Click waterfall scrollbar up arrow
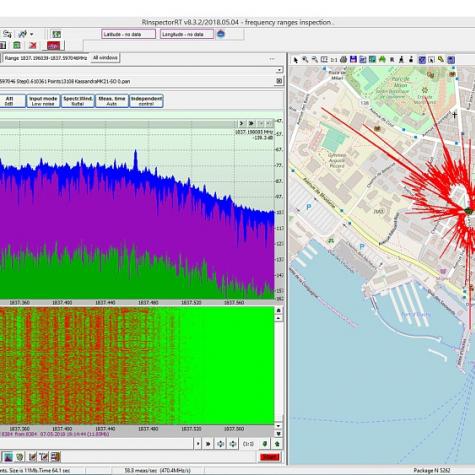 tap(279, 318)
